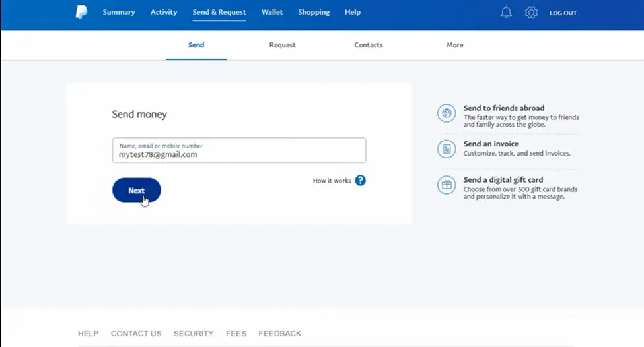The image size is (644, 347).
Task: Select Send & Request in top navigation
Action: [x=219, y=12]
